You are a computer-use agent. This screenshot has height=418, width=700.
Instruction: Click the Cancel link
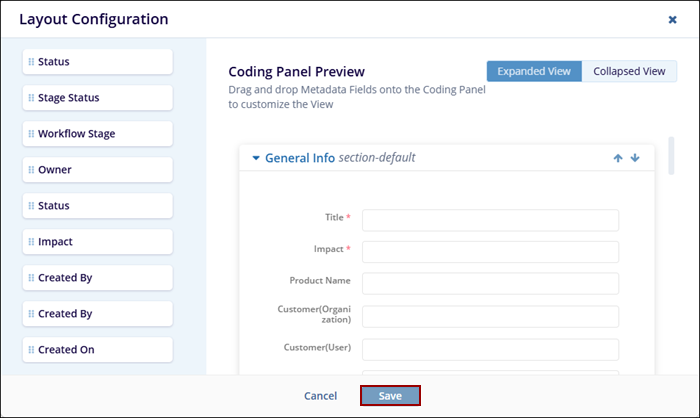click(x=320, y=396)
